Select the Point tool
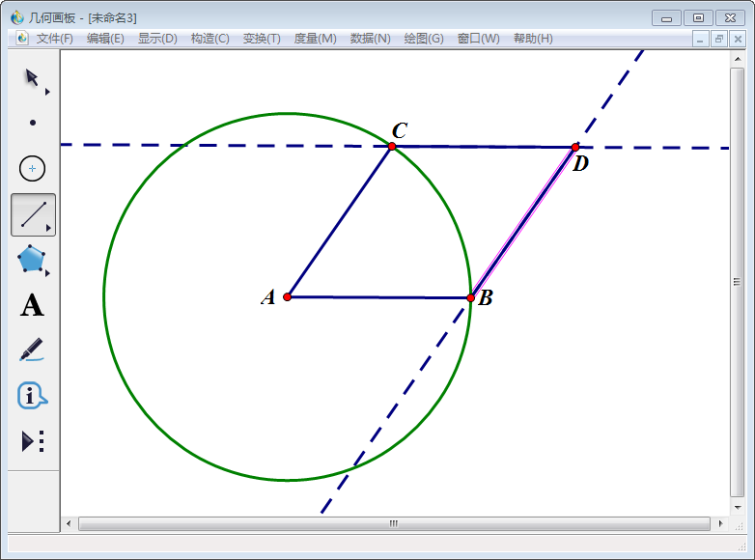The width and height of the screenshot is (755, 560). (33, 123)
